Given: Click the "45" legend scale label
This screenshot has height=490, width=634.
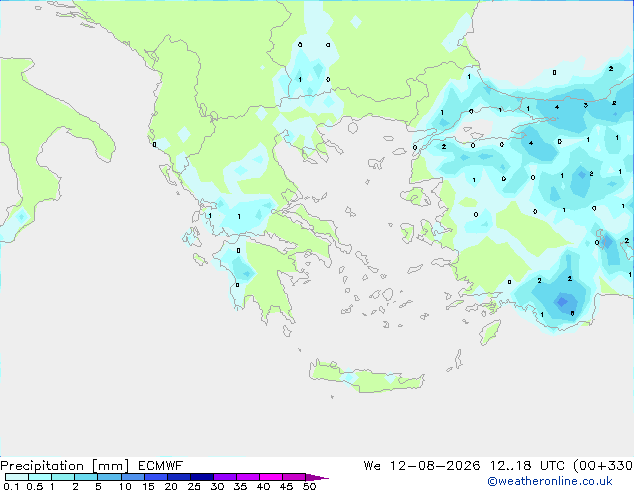Looking at the screenshot, I should pos(286,486).
